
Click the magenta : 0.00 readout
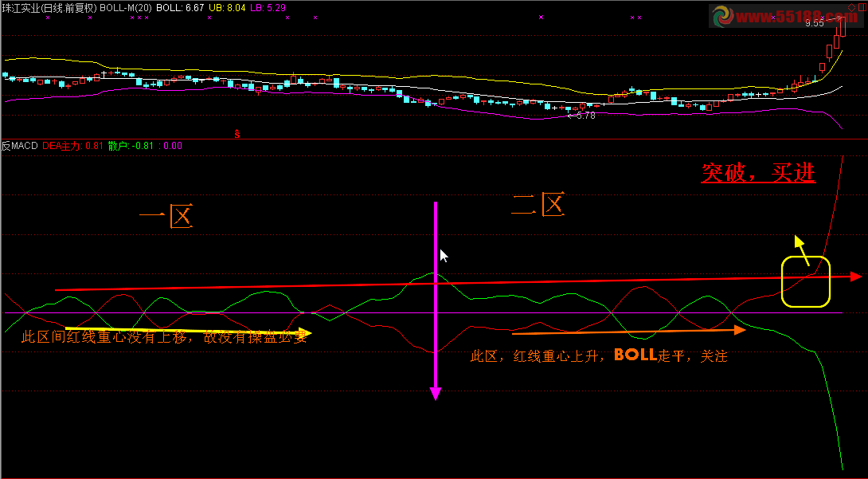(x=170, y=146)
